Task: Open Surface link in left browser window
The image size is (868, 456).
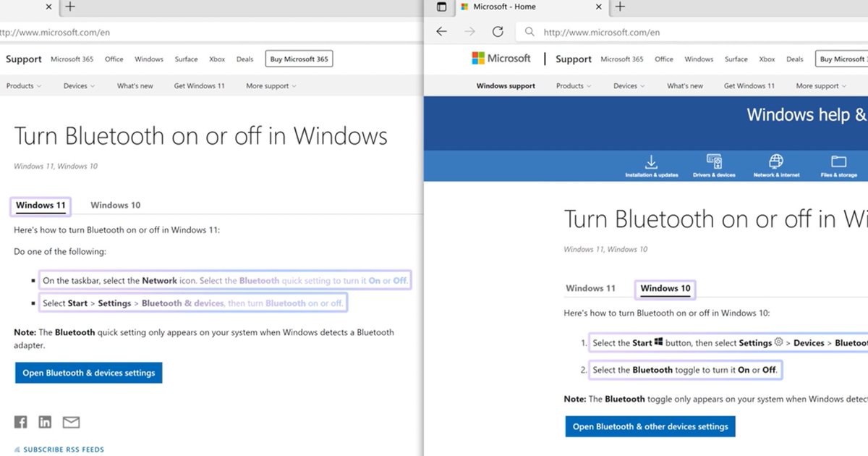Action: [186, 59]
